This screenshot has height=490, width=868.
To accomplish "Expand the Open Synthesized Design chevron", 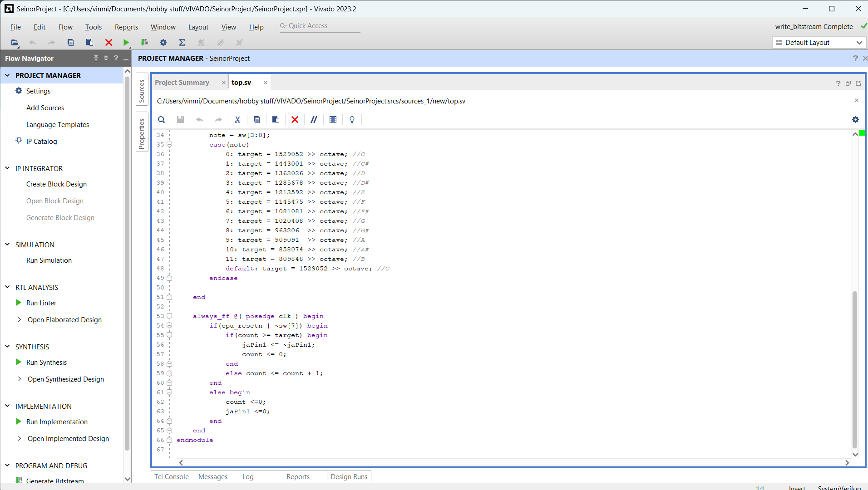I will [20, 379].
